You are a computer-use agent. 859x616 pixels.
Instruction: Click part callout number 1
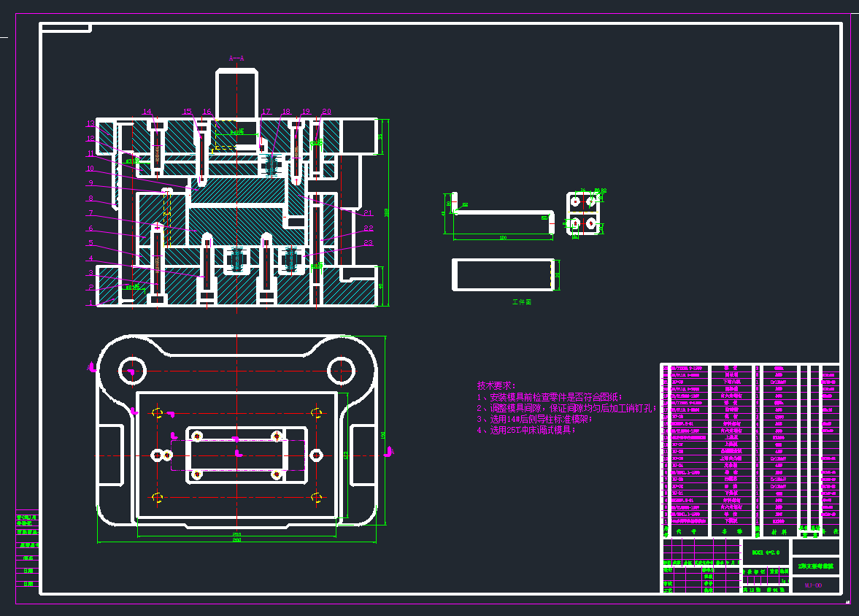tap(91, 302)
